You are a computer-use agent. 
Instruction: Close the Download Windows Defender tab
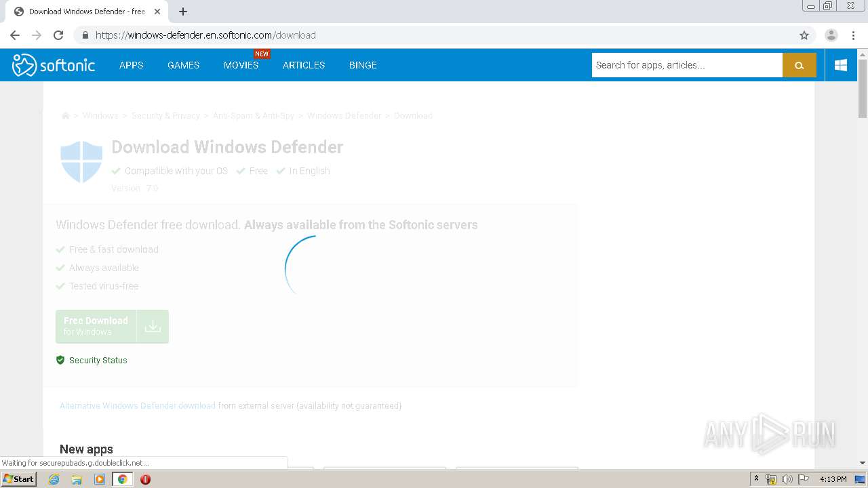tap(157, 12)
